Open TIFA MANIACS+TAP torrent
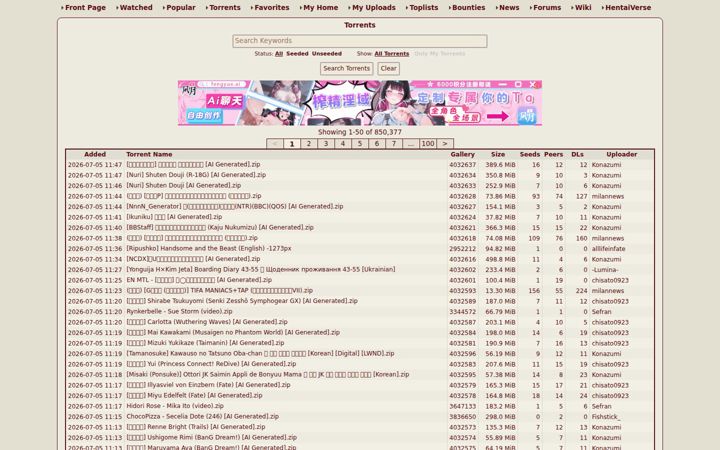This screenshot has height=450, width=720. tap(219, 291)
